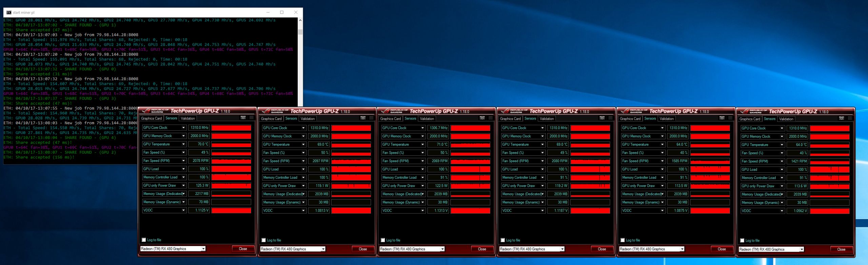Click Close button in GPU-Z showing 1.0813 V

[x=363, y=249]
